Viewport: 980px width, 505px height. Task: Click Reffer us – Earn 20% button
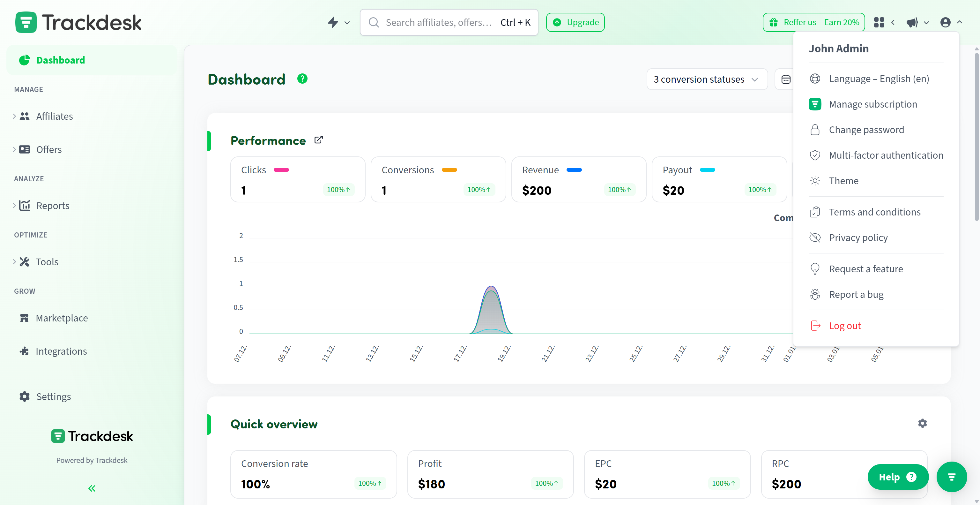(813, 22)
